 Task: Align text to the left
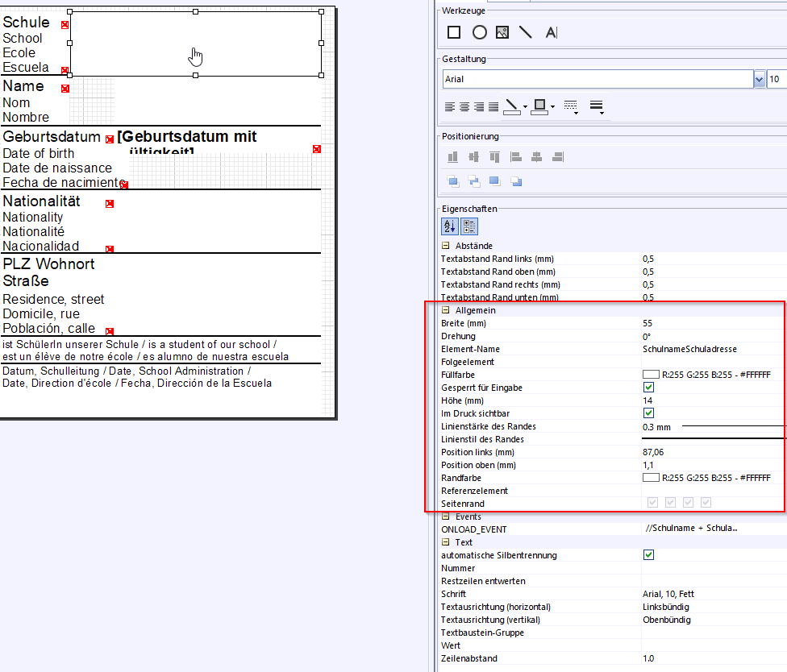click(450, 106)
